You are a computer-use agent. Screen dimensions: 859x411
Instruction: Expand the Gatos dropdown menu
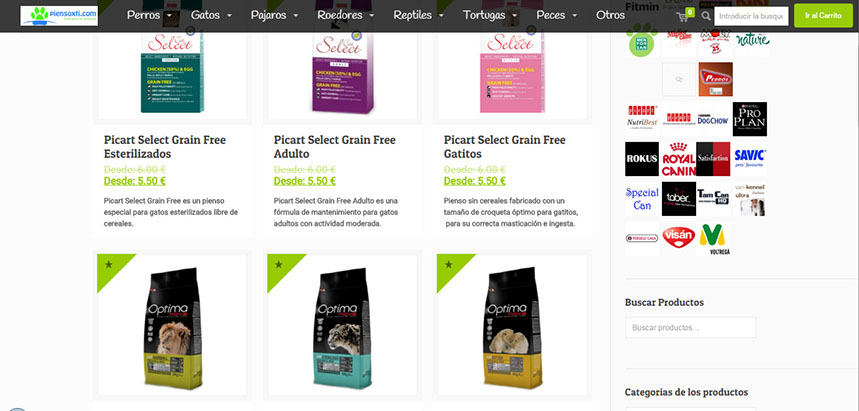[211, 15]
